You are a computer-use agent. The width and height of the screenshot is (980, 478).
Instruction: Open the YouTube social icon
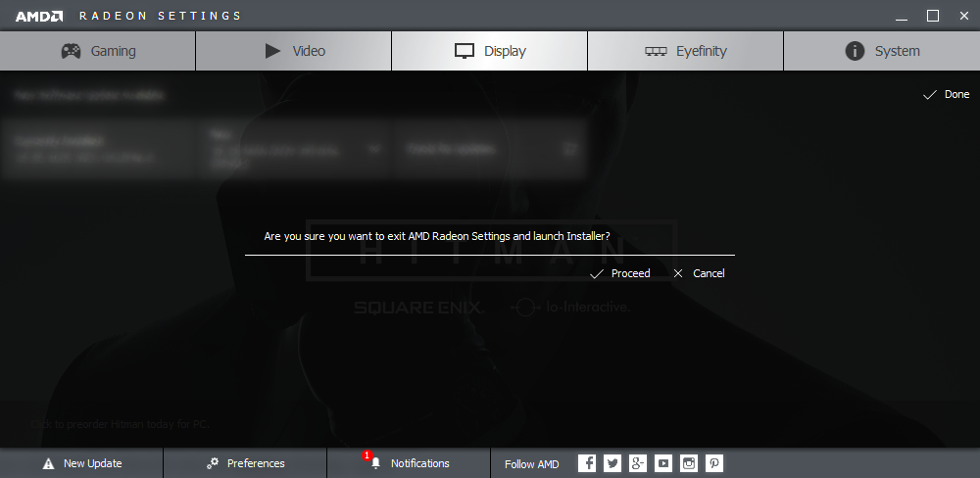pyautogui.click(x=663, y=463)
